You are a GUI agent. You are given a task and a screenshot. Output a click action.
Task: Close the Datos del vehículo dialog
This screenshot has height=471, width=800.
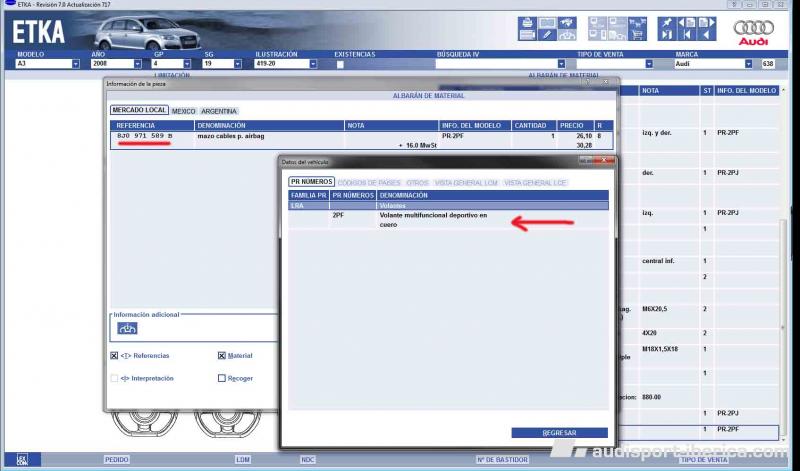(604, 160)
